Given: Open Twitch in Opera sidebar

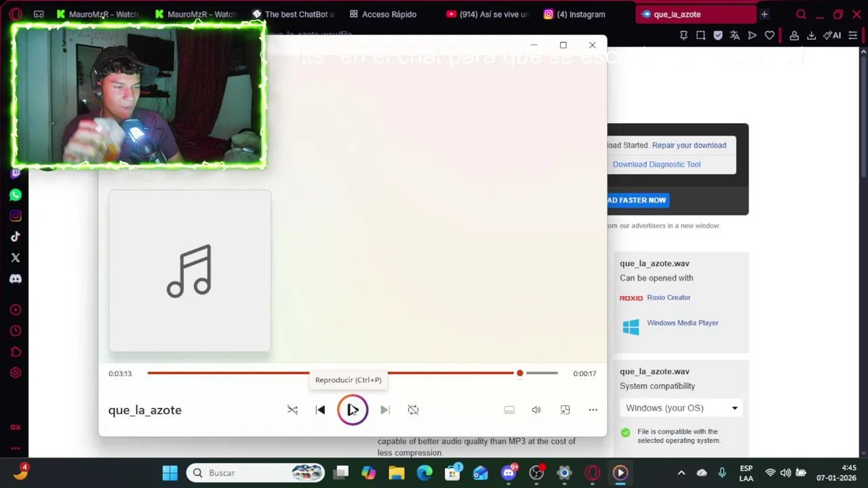Looking at the screenshot, I should 16,174.
